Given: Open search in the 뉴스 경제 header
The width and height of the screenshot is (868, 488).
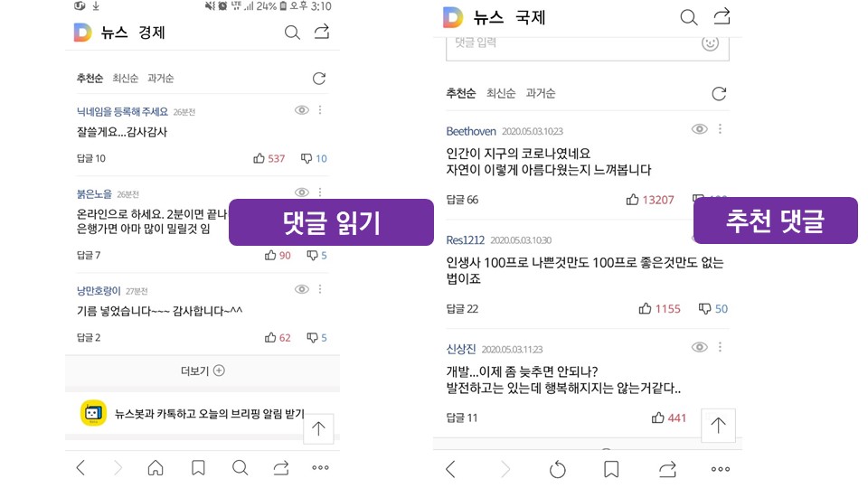Looking at the screenshot, I should tap(292, 33).
